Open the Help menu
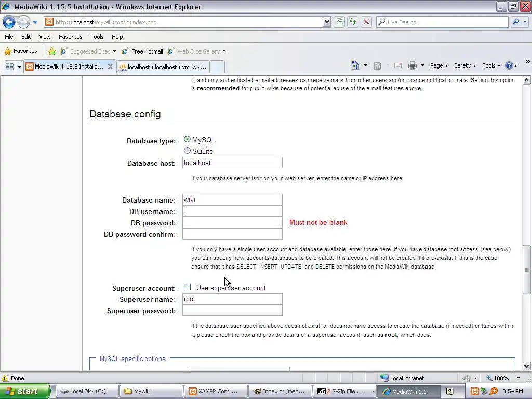The width and height of the screenshot is (532, 399). click(117, 37)
